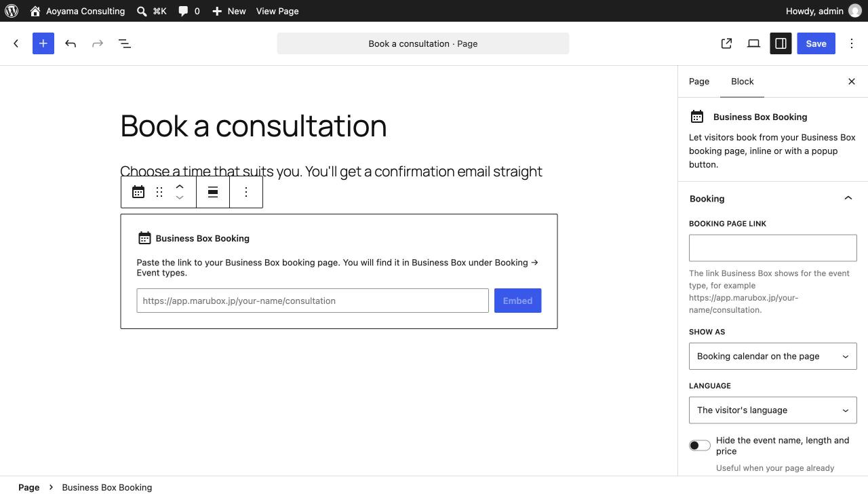Click the WordPress logo icon
This screenshot has width=868, height=498.
coord(12,11)
